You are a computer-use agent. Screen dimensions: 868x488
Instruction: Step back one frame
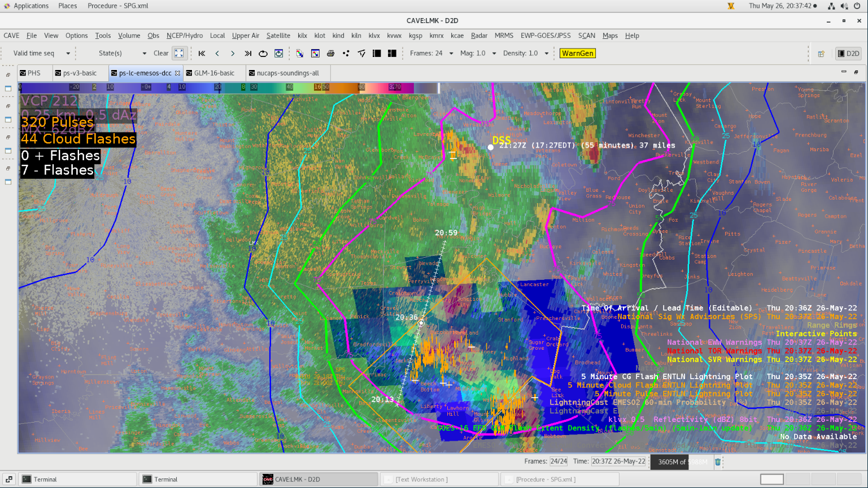coord(217,53)
